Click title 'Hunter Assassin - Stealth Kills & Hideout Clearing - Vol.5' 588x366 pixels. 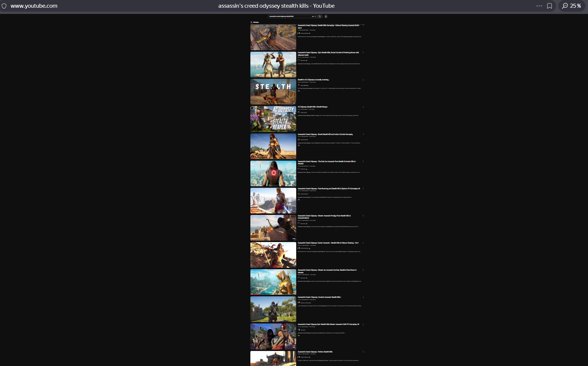pos(328,243)
